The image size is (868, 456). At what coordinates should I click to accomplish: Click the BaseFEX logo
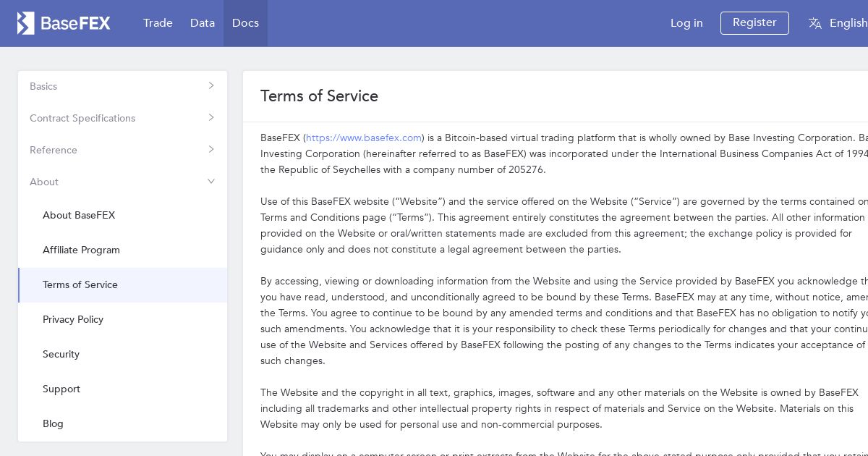pyautogui.click(x=64, y=23)
